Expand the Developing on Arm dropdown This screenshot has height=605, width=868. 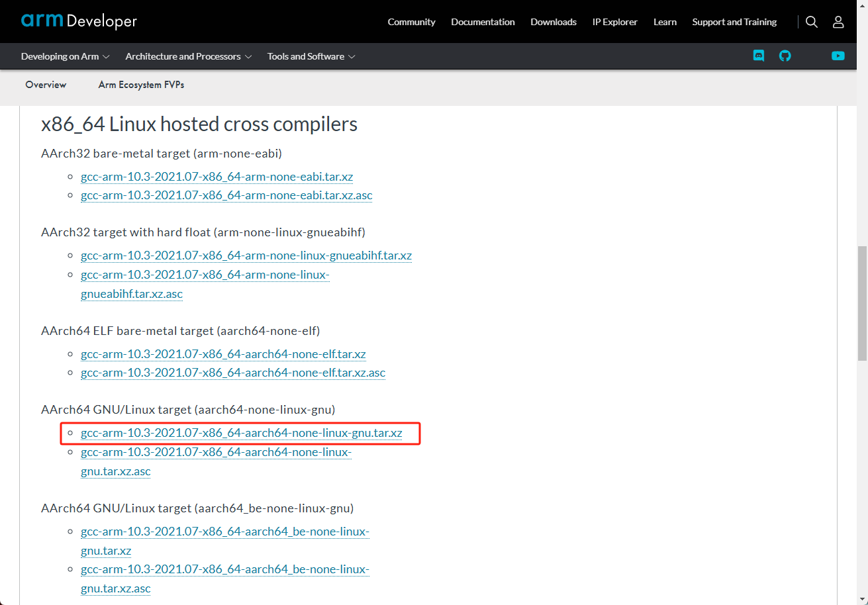[x=65, y=56]
